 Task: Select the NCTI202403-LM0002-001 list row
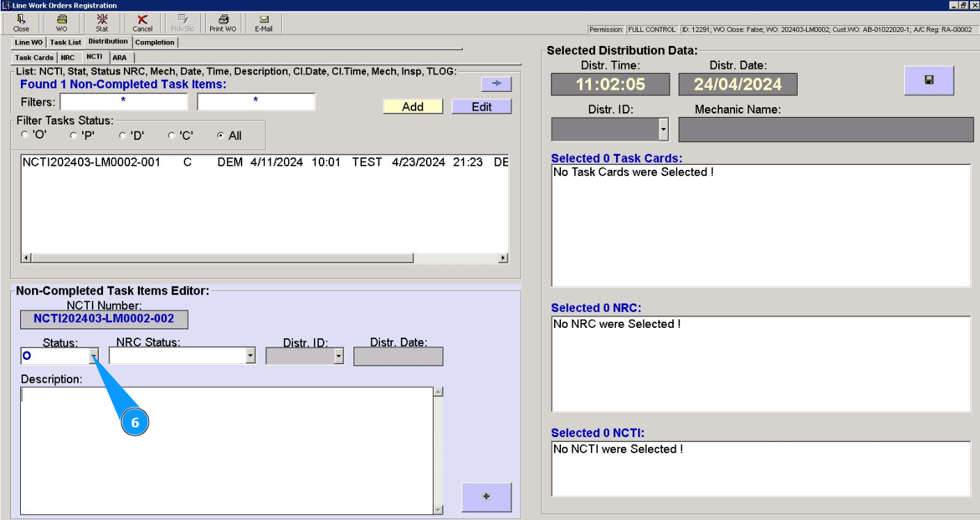click(x=264, y=162)
